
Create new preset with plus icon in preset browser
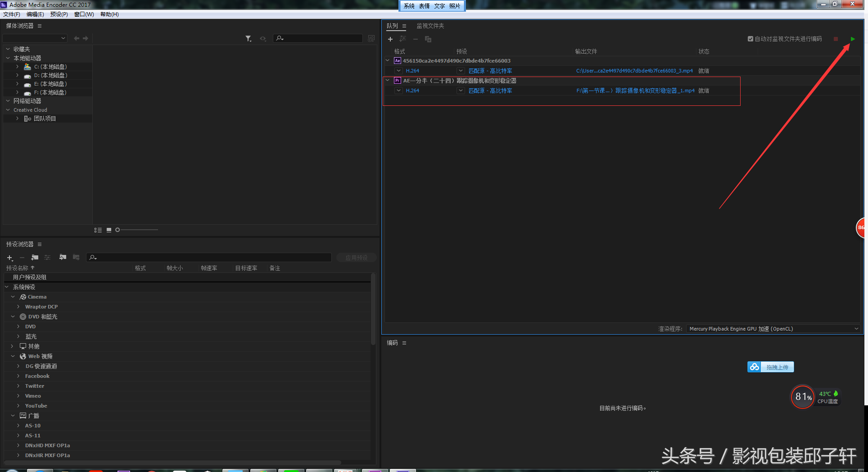coord(10,258)
